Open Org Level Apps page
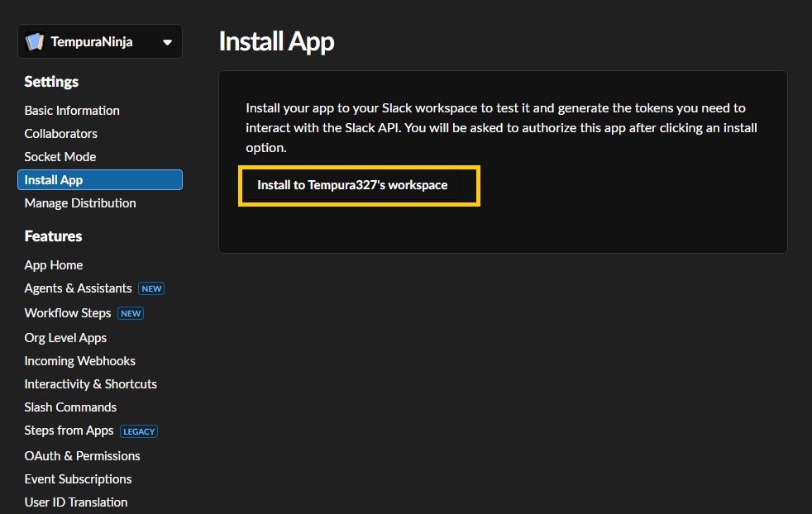The width and height of the screenshot is (812, 514). [x=65, y=338]
